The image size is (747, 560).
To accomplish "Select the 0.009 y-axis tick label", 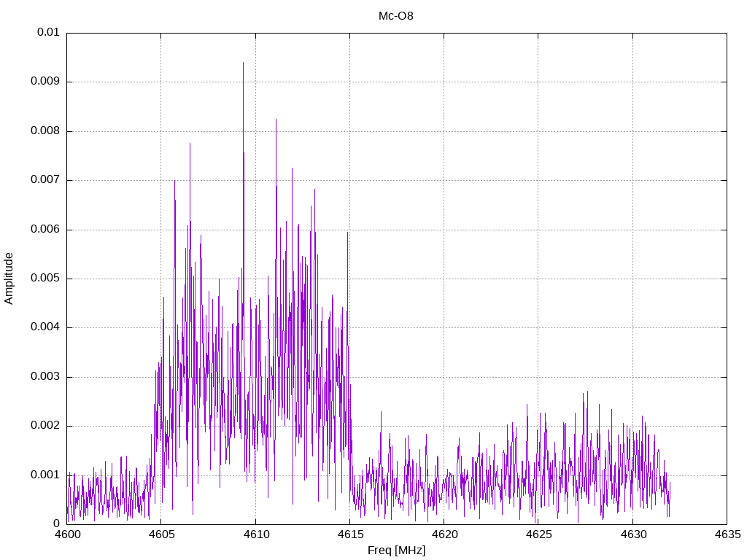I will pyautogui.click(x=45, y=82).
